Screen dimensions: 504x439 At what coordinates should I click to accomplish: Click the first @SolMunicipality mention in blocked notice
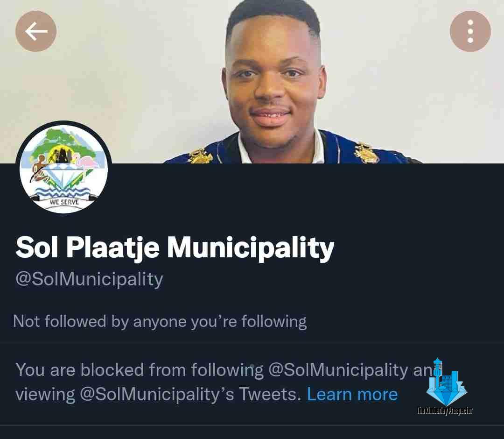coord(338,370)
